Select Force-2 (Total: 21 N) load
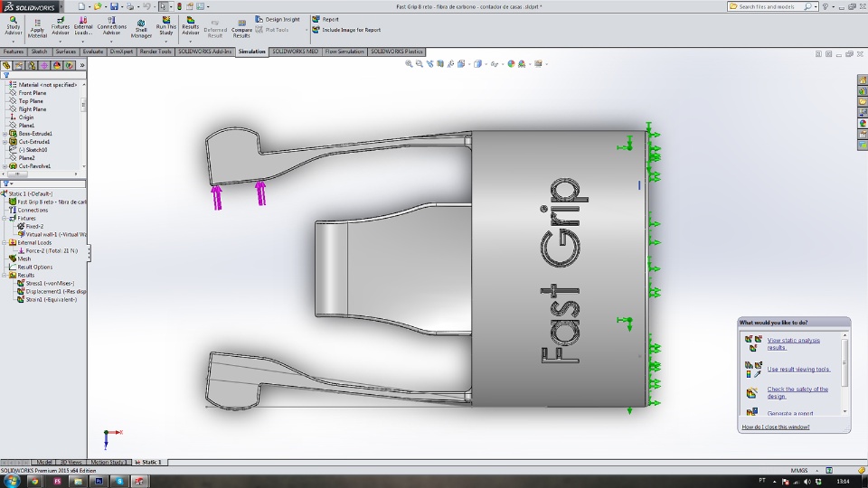Viewport: 868px width, 488px height. click(x=48, y=250)
